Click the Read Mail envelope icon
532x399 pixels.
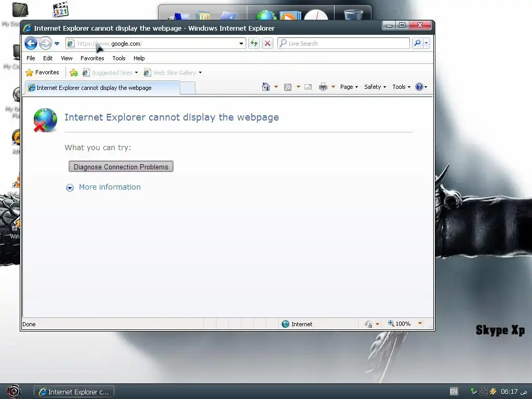(308, 87)
